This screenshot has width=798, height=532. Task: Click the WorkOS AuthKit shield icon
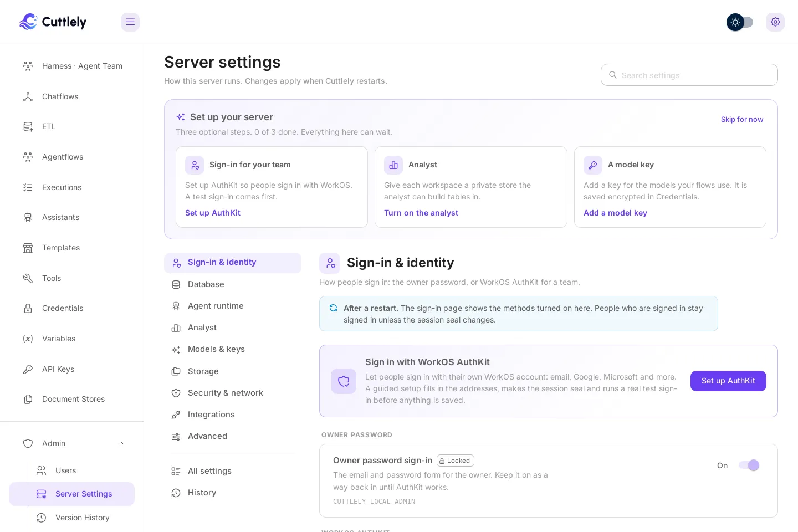coord(344,381)
